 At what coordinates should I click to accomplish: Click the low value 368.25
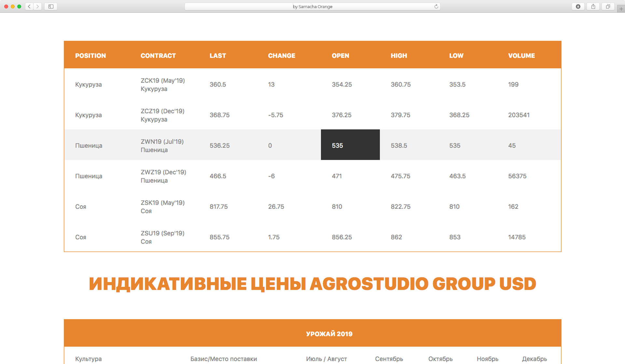coord(459,115)
